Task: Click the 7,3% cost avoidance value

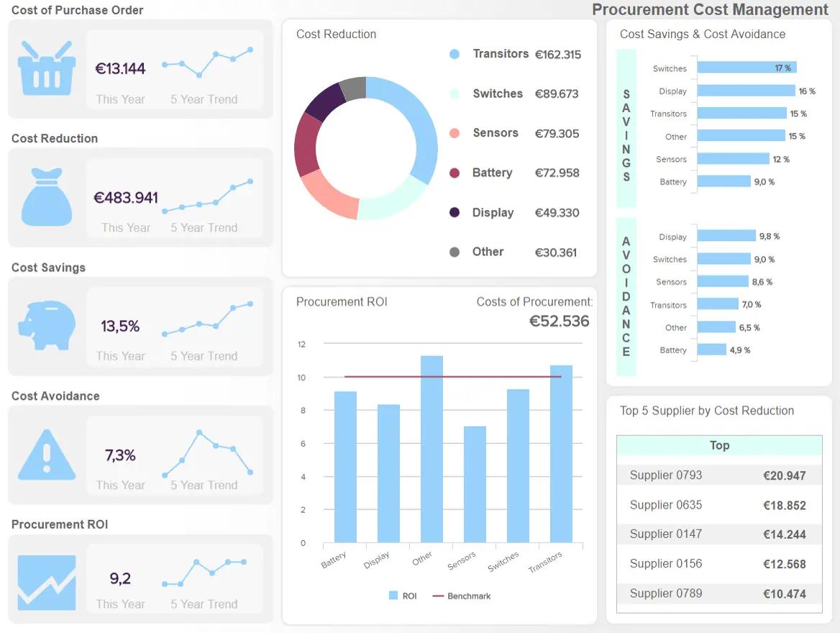Action: (x=120, y=455)
